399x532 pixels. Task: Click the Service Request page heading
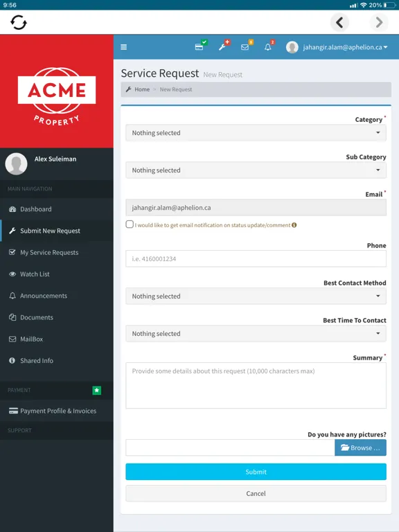tap(160, 73)
